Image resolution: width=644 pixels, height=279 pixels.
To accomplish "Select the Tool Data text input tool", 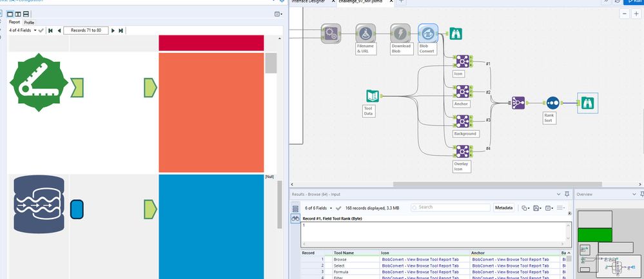I will click(373, 96).
